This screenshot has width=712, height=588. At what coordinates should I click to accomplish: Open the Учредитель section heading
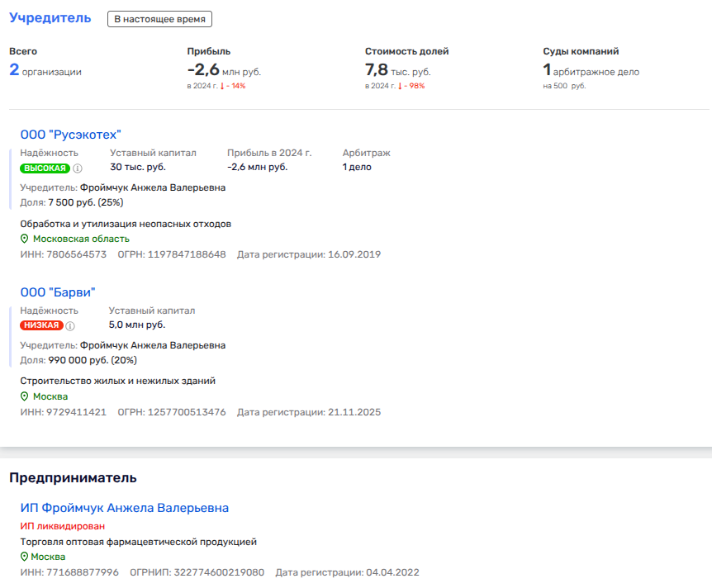[50, 18]
